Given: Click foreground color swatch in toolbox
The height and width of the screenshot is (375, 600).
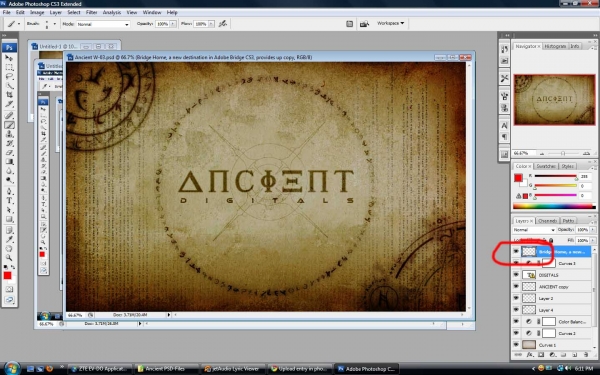Looking at the screenshot, I should coord(7,276).
